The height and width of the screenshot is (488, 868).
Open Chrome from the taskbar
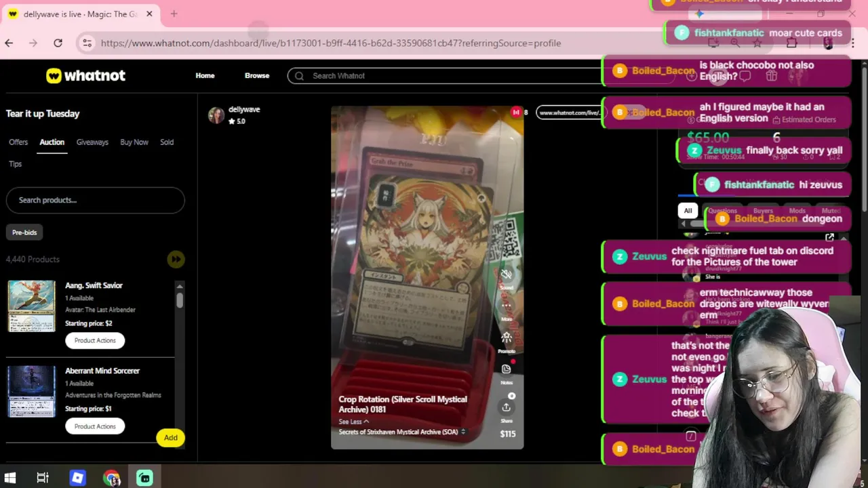pyautogui.click(x=111, y=478)
